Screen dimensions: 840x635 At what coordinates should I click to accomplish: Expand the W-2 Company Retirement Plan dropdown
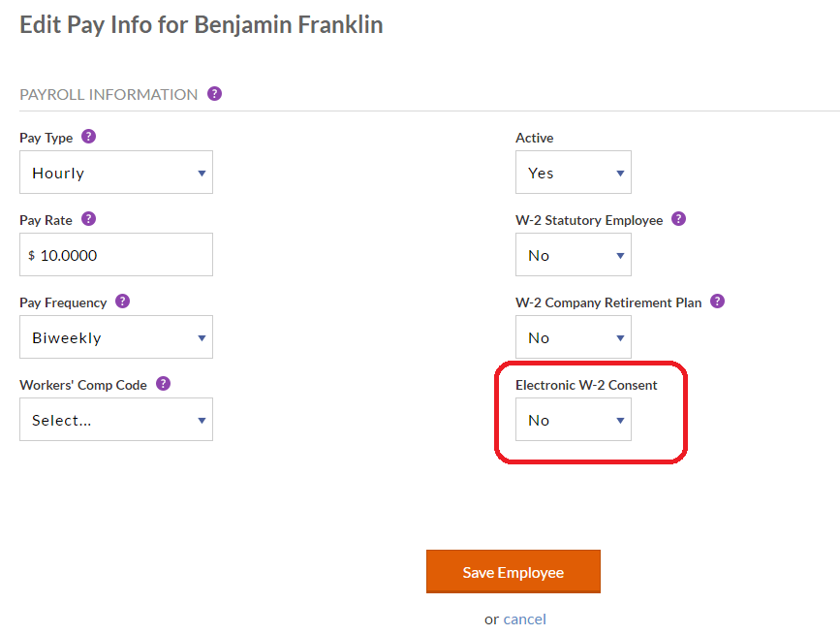point(574,337)
